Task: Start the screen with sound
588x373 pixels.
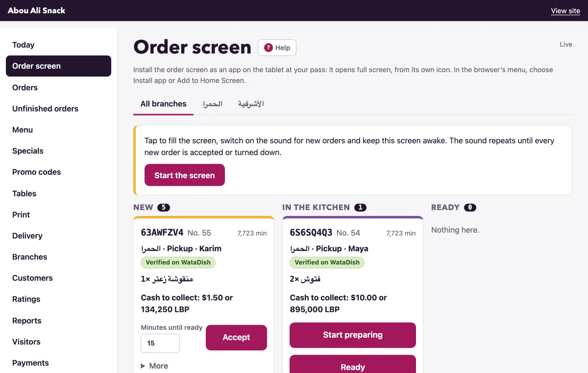Action: click(184, 175)
